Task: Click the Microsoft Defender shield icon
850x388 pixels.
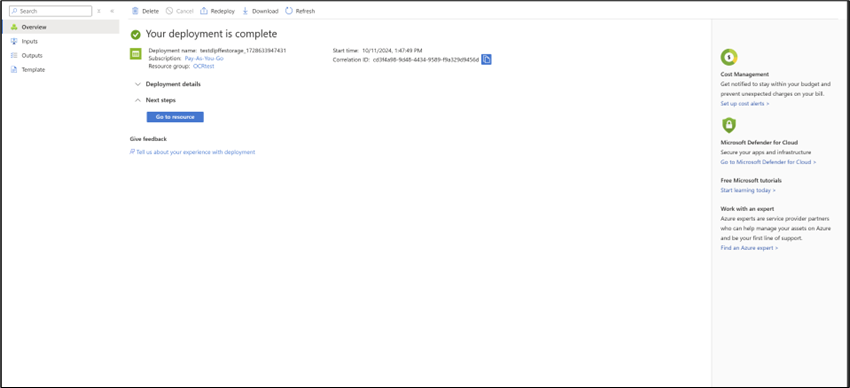Action: tap(729, 125)
